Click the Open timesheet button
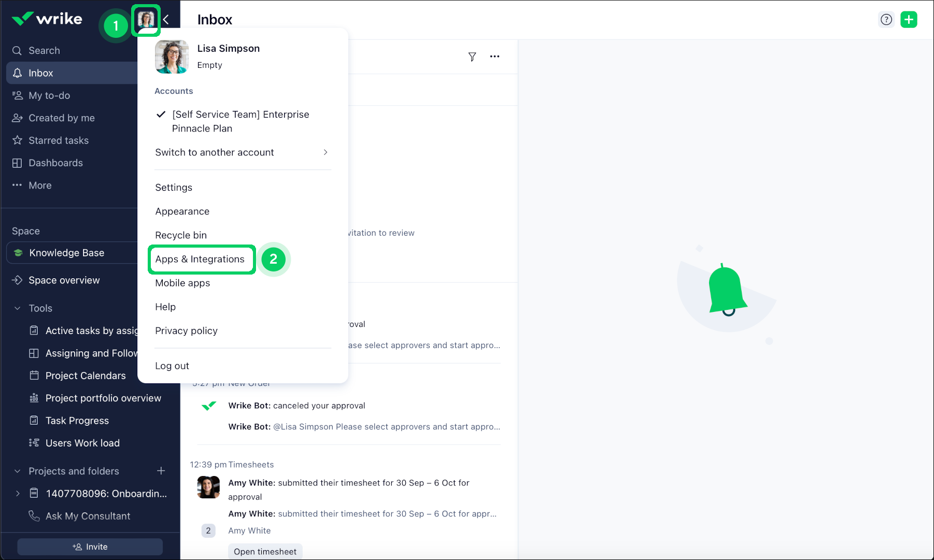The width and height of the screenshot is (934, 560). [x=265, y=551]
